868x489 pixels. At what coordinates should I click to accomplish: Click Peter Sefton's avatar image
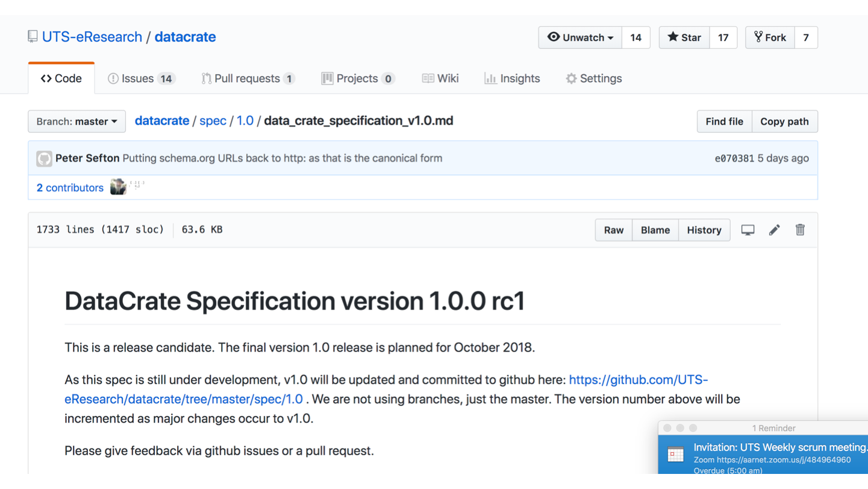click(44, 159)
